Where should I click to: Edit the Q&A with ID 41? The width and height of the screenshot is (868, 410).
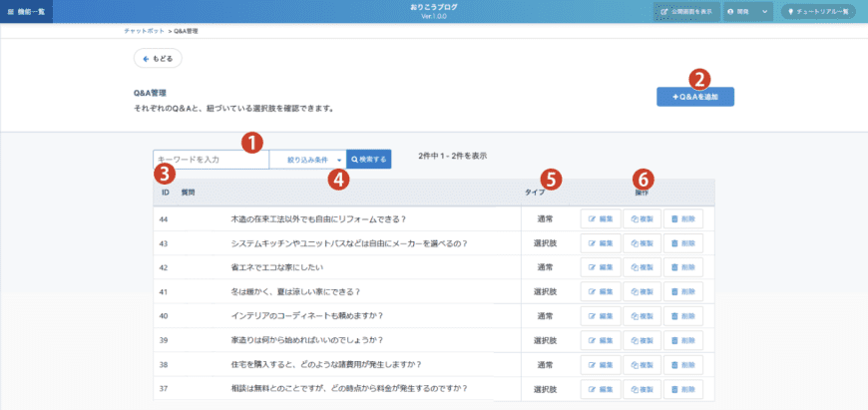click(600, 291)
